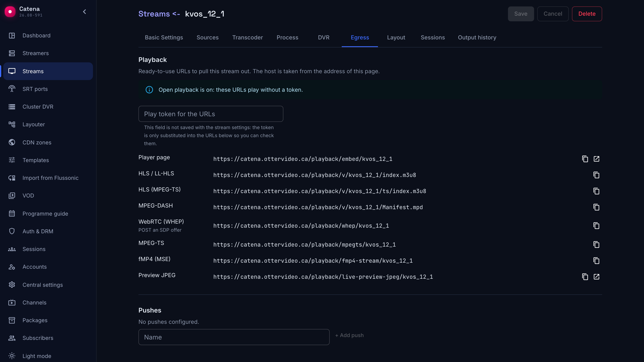Image resolution: width=644 pixels, height=362 pixels.
Task: Open Templates in sidebar
Action: point(48,160)
